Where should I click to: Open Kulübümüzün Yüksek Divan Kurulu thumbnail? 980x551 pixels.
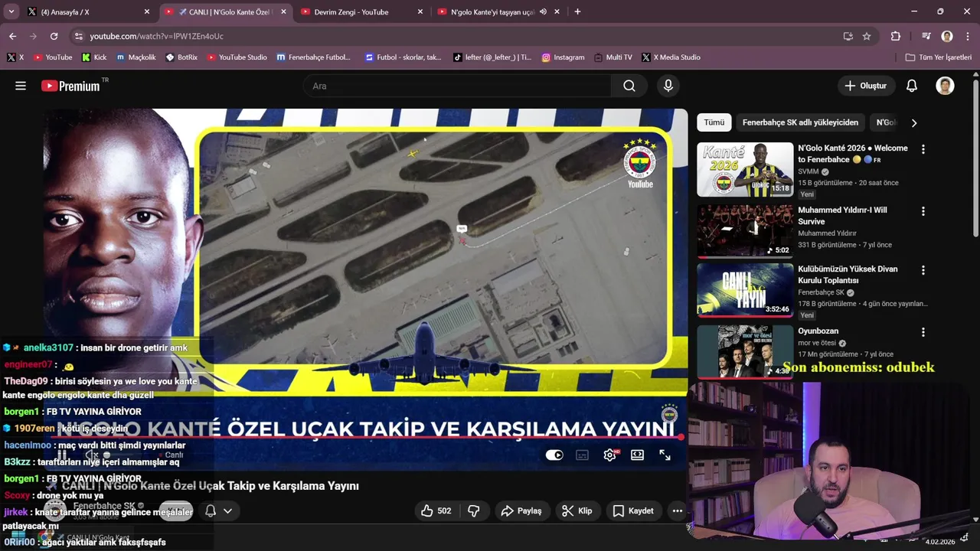(x=745, y=289)
